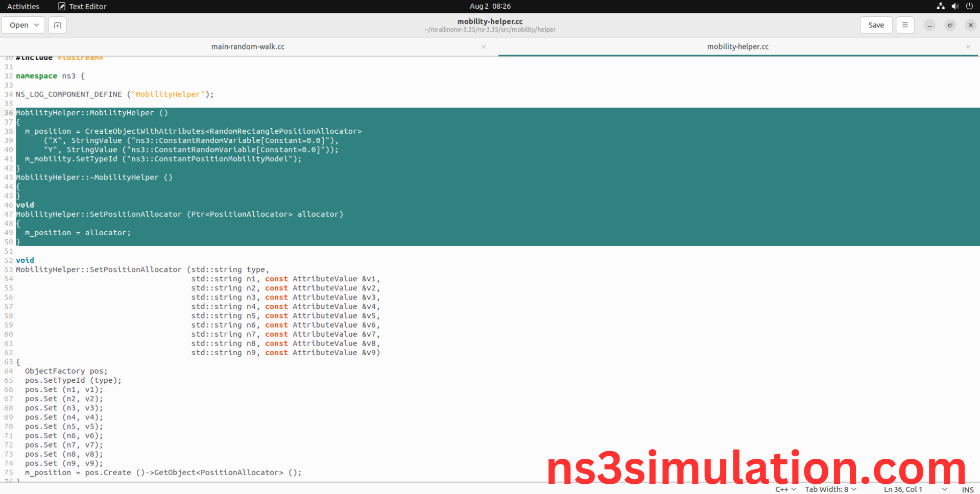Expand the Open recent files dropdown
The width and height of the screenshot is (980, 494).
pos(36,25)
